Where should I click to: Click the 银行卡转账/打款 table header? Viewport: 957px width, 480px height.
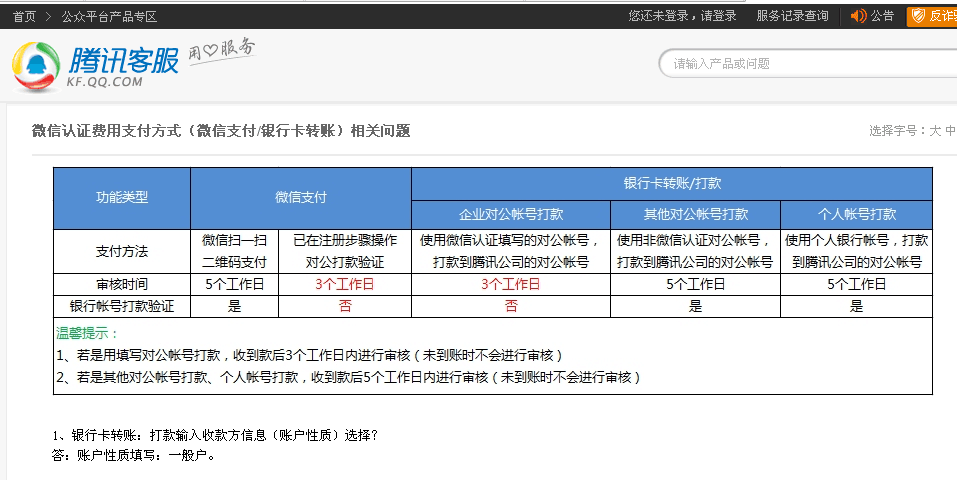[x=672, y=183]
